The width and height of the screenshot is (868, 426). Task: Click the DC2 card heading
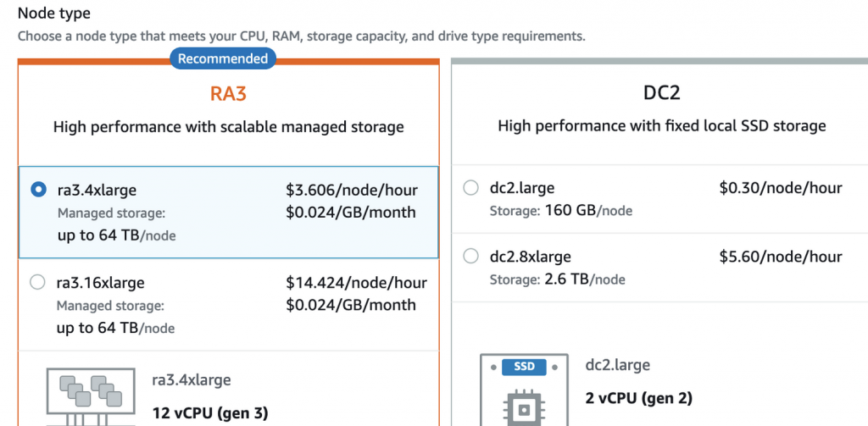pyautogui.click(x=661, y=93)
